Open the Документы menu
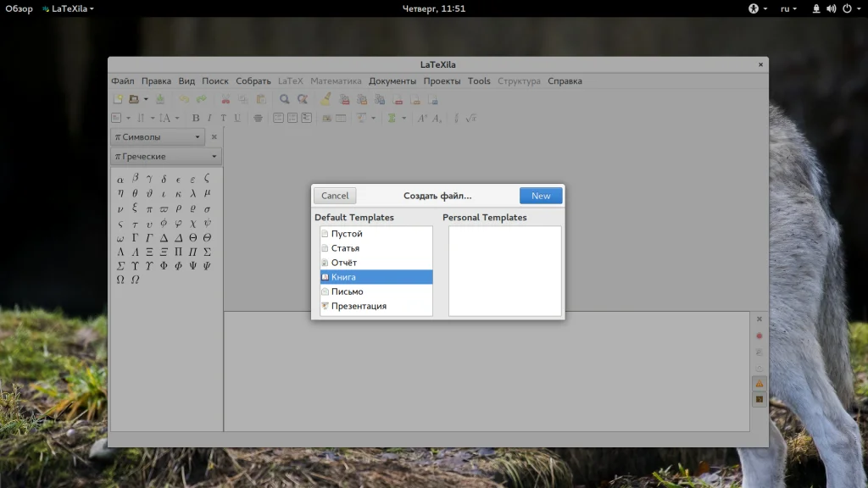 [x=392, y=81]
